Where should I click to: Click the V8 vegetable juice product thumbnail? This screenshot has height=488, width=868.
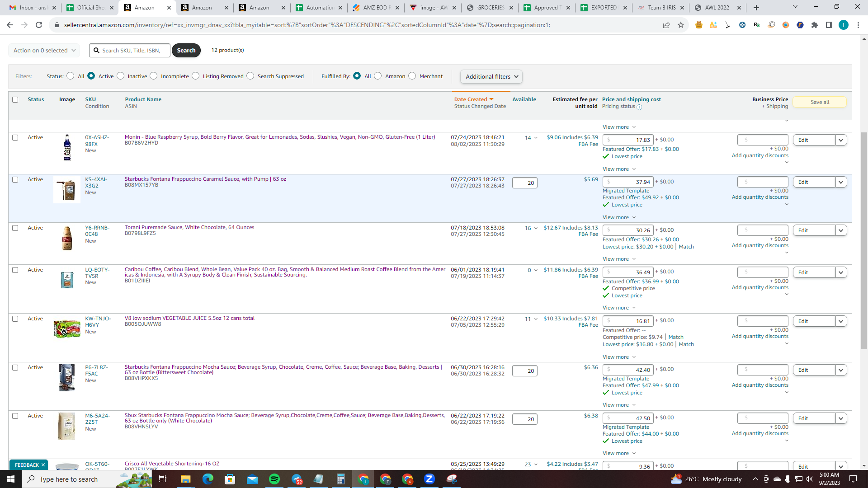[67, 328]
